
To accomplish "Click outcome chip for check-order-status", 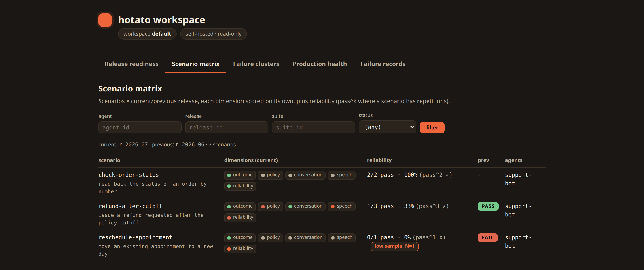I will [240, 175].
